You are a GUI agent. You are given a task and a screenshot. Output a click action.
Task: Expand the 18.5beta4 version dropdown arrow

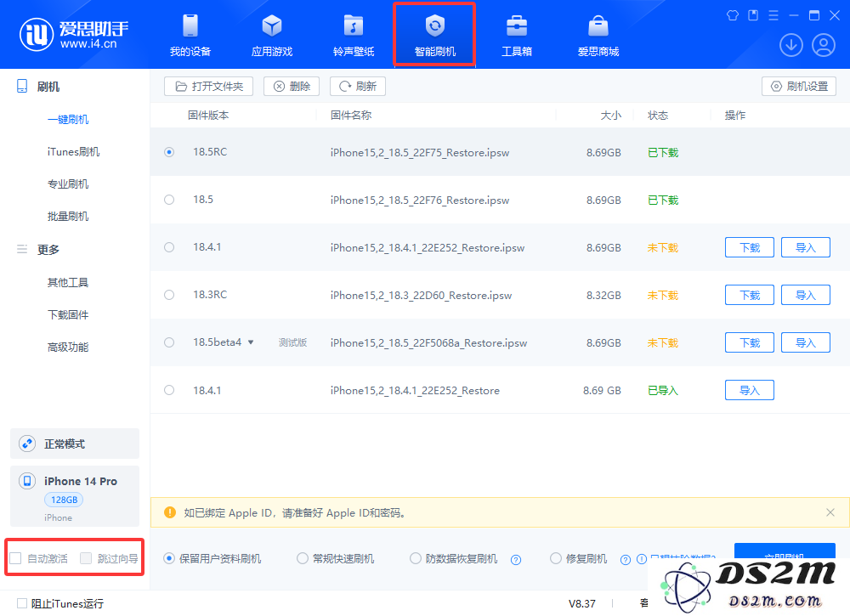(x=251, y=342)
